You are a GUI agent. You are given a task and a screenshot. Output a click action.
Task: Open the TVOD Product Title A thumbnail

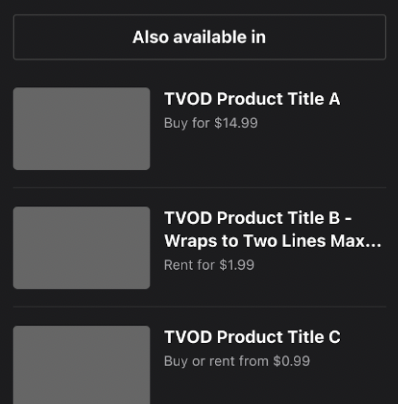82,129
